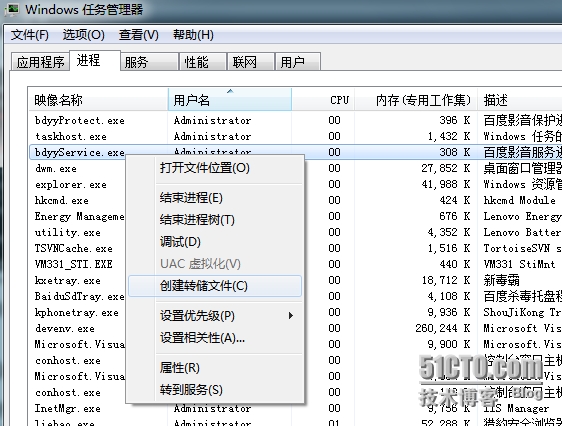
Task: Choose 转到服务(S) in context menu
Action: 215,390
